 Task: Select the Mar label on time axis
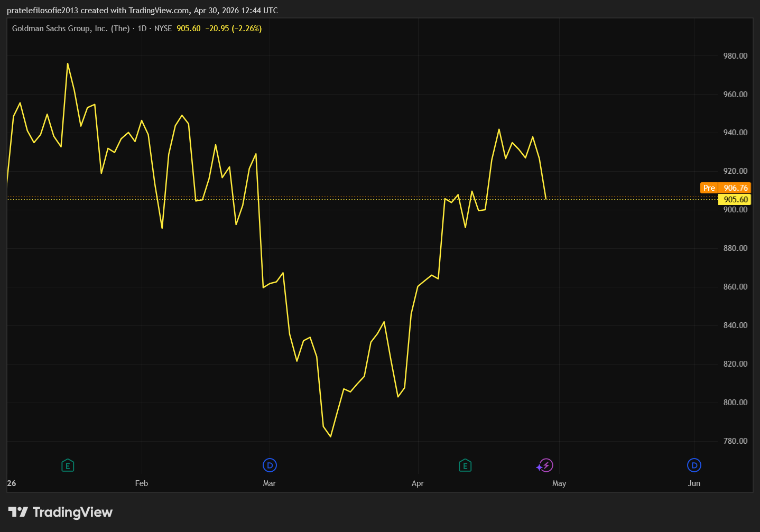270,483
